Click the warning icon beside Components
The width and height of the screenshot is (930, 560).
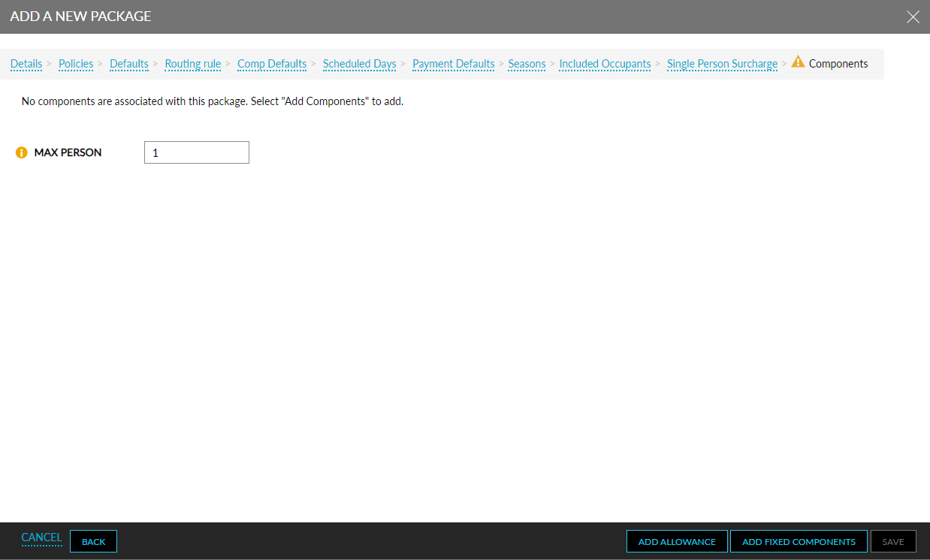tap(799, 63)
